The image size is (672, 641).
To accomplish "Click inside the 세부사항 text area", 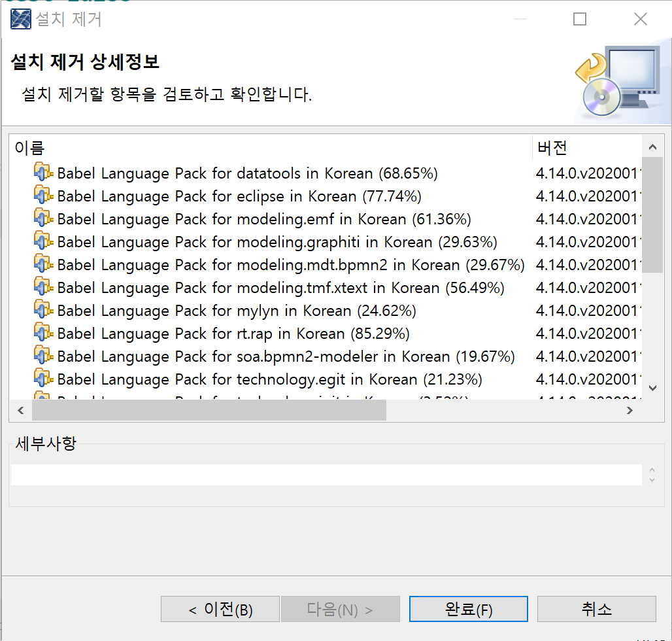I will pos(326,475).
